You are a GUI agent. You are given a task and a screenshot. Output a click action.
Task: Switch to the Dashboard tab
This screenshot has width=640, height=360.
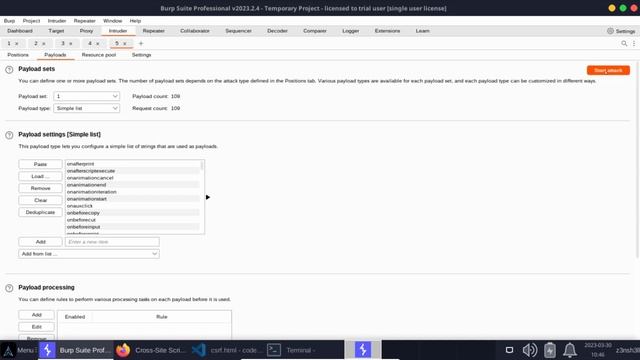point(20,31)
